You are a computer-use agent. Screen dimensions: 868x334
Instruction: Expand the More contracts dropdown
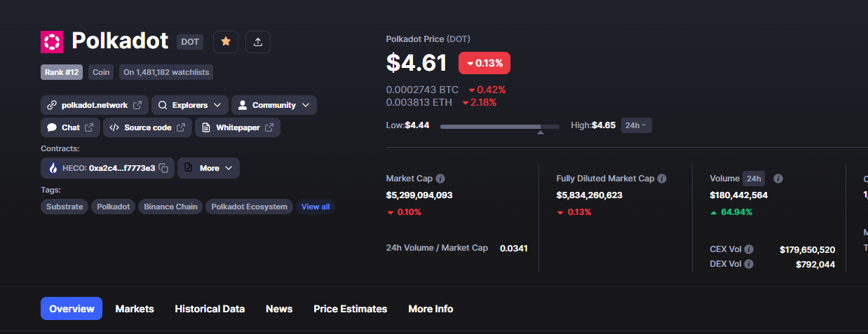click(x=208, y=168)
